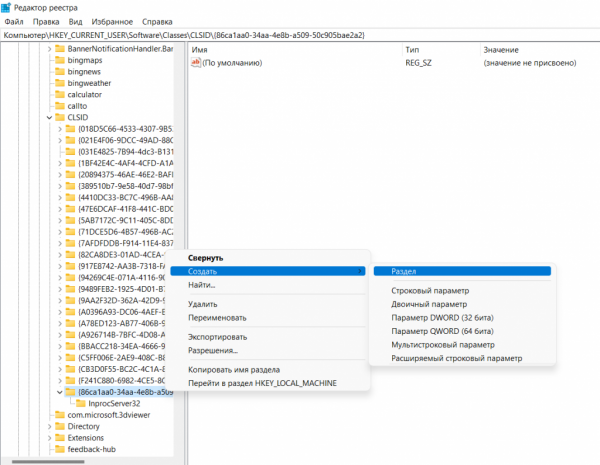Select the {82CA8DE3-01AD key
Viewport: 600px width, 465px height.
coord(121,255)
